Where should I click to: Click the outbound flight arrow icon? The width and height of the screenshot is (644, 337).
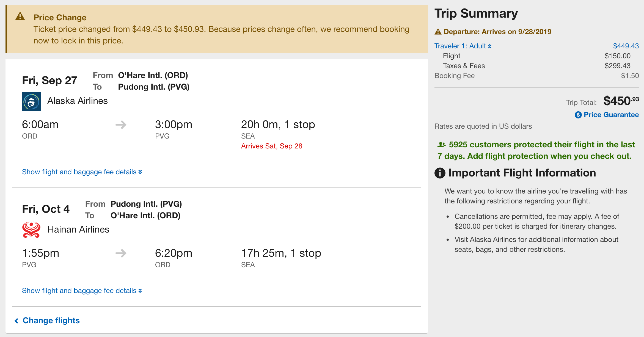pyautogui.click(x=121, y=125)
